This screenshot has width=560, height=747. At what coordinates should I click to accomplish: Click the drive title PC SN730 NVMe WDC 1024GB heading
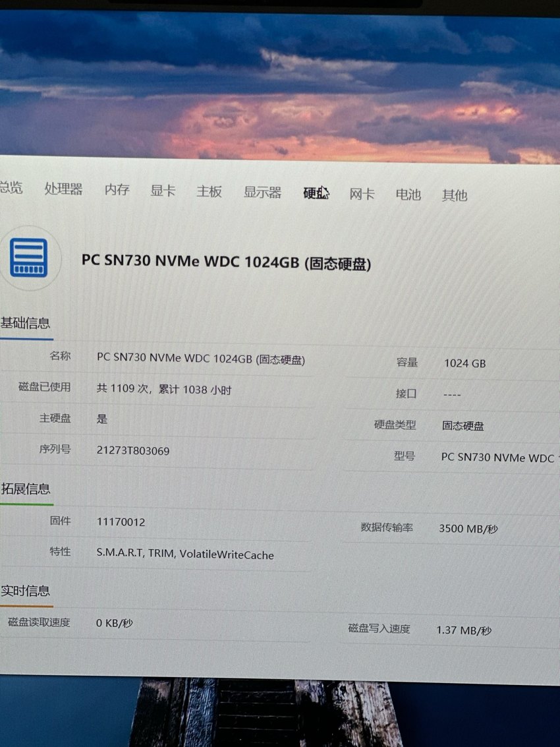point(226,262)
